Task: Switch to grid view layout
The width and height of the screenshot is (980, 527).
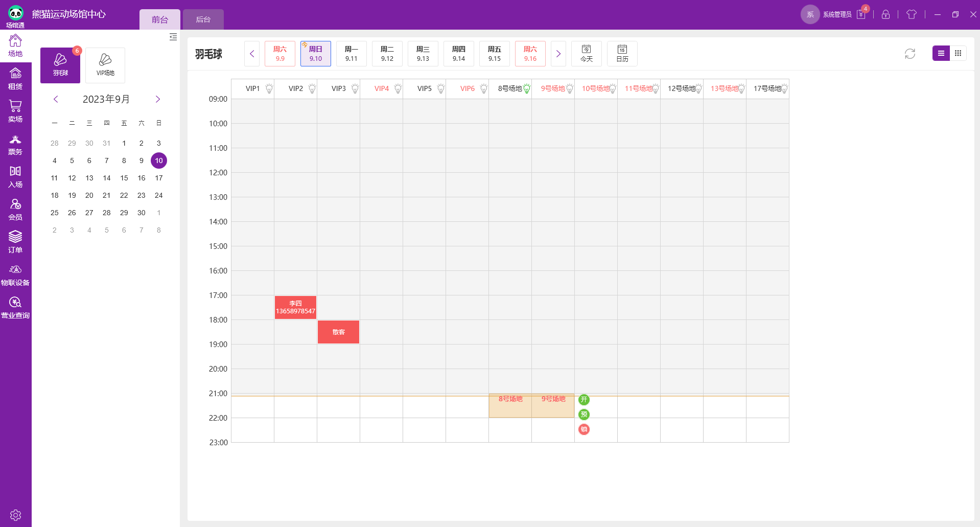Action: pos(958,53)
